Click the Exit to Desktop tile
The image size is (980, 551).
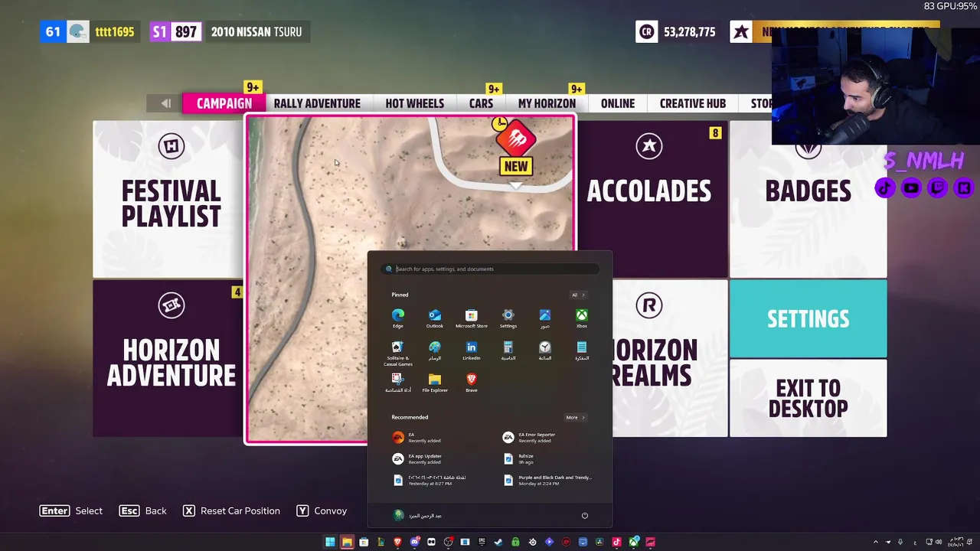coord(808,398)
